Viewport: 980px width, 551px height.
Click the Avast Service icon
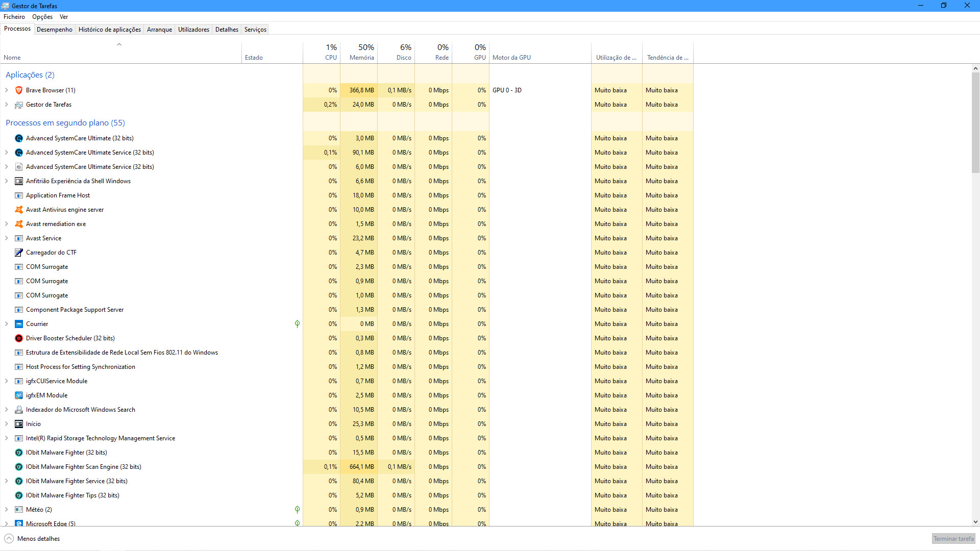coord(19,238)
